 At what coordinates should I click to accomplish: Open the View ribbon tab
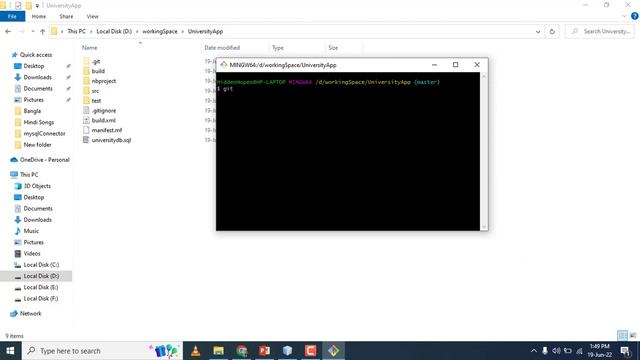tap(93, 16)
